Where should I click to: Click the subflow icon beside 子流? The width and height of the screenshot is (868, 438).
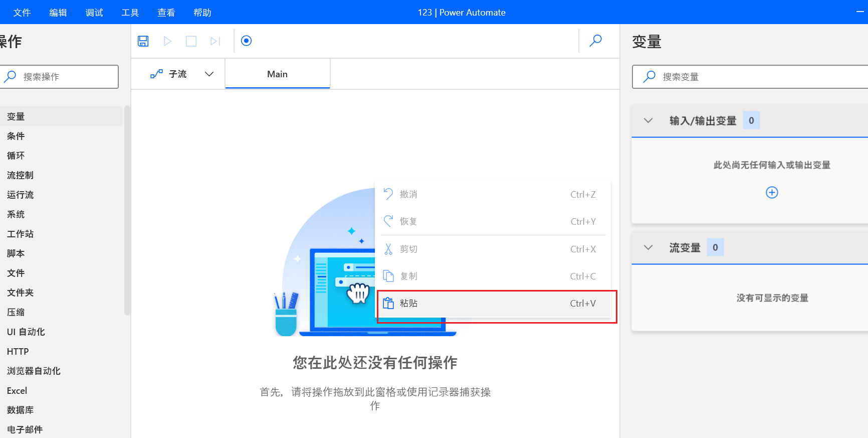click(x=156, y=74)
